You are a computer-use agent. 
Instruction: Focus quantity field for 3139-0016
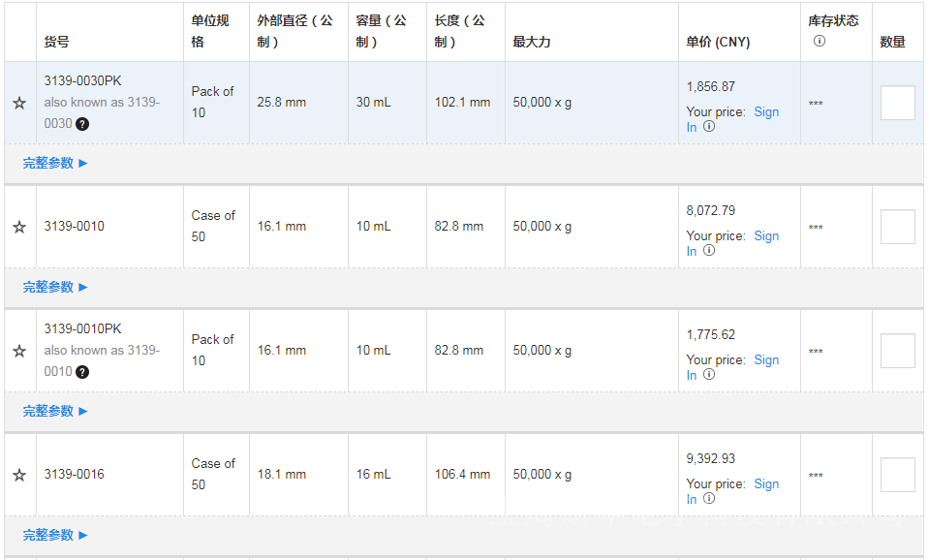(x=897, y=475)
